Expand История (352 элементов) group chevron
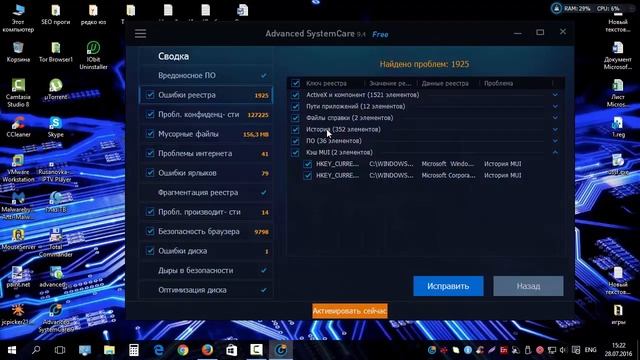 [x=555, y=129]
